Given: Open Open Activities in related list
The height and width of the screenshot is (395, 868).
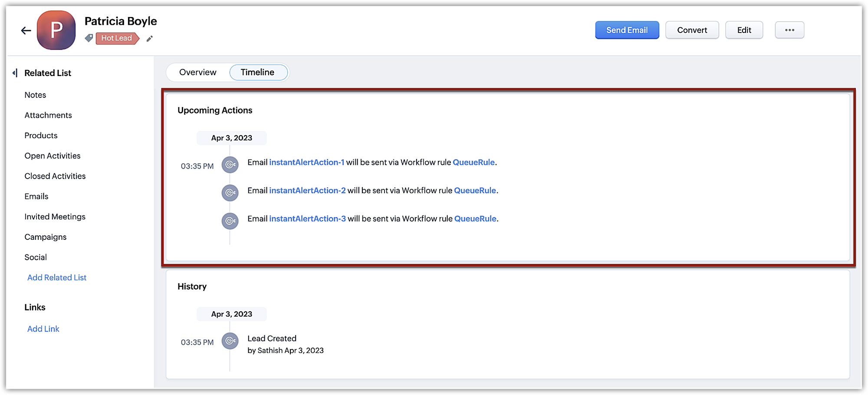Looking at the screenshot, I should click(53, 156).
